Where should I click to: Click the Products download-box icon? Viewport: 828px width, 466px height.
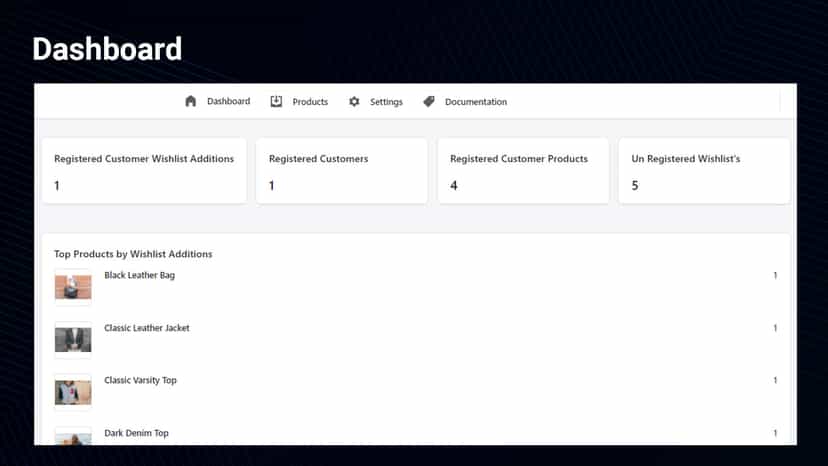click(276, 101)
